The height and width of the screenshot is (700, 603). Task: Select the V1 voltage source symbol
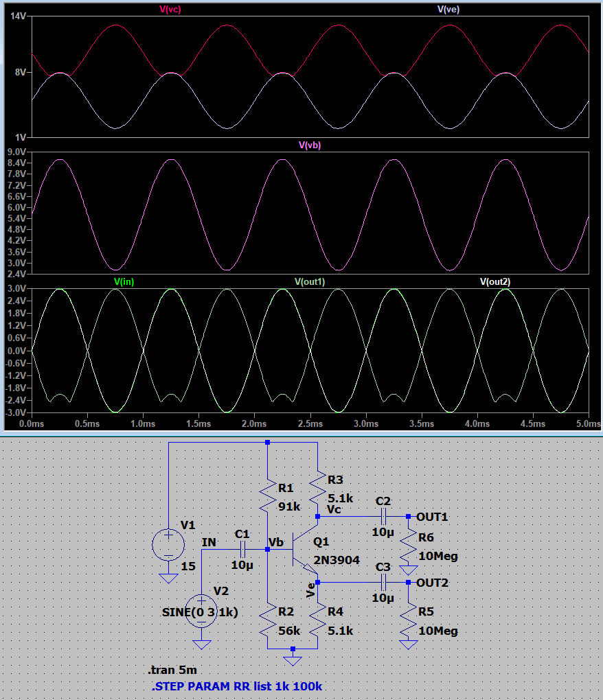[x=168, y=544]
